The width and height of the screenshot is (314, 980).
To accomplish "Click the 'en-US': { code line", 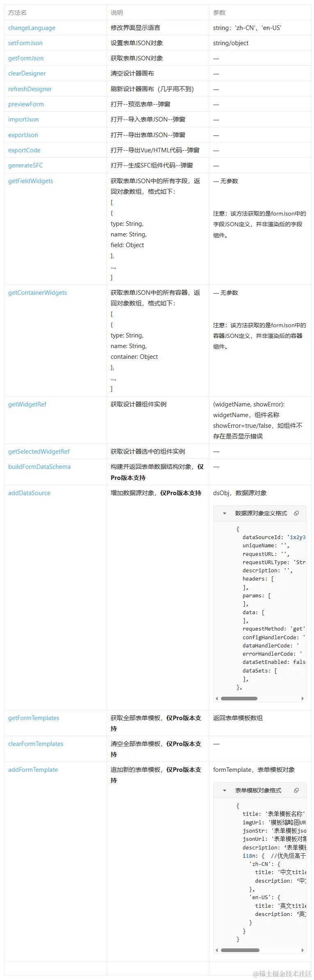I will (265, 897).
